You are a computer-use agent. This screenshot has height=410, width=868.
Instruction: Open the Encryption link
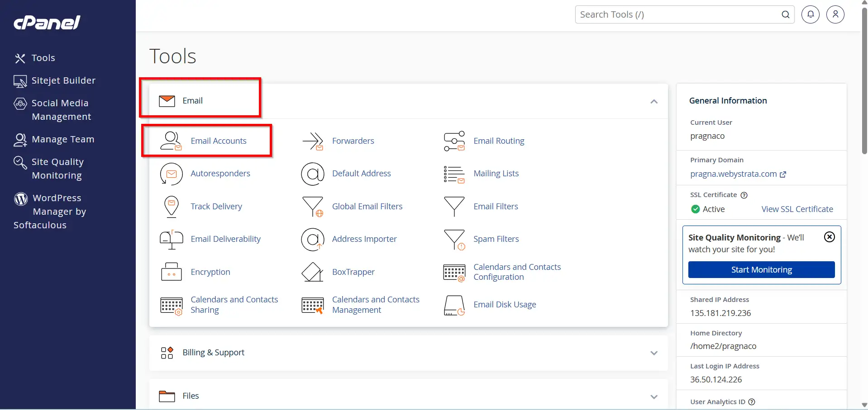pyautogui.click(x=210, y=272)
